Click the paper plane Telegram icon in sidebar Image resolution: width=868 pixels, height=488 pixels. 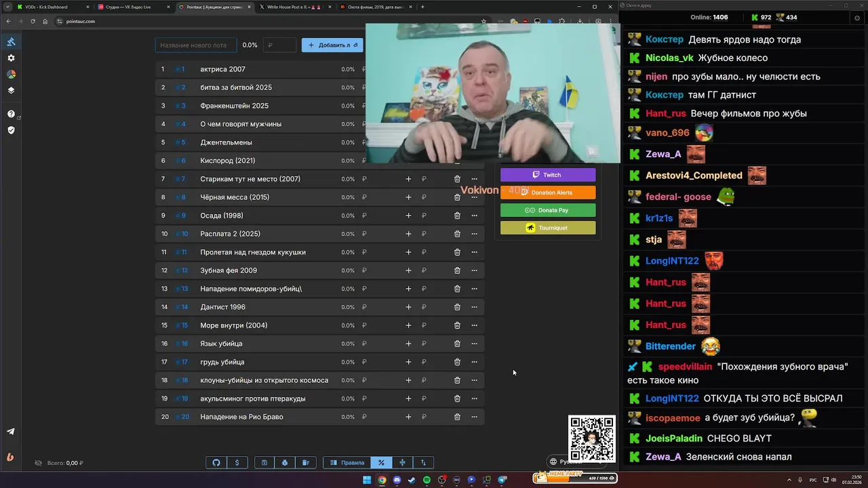[11, 432]
